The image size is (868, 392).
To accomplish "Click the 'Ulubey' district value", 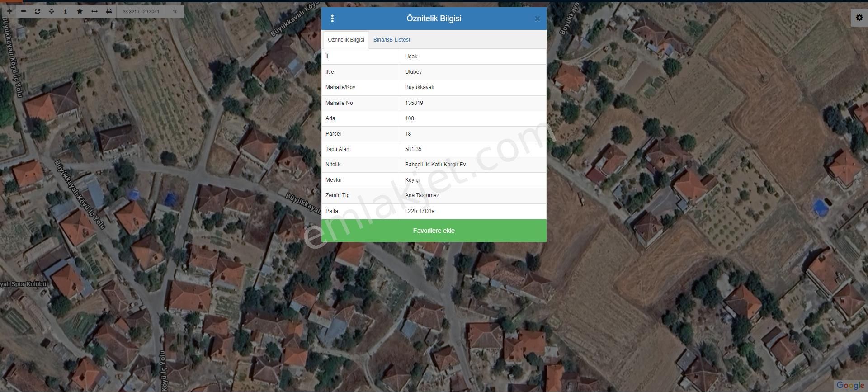I will [413, 72].
